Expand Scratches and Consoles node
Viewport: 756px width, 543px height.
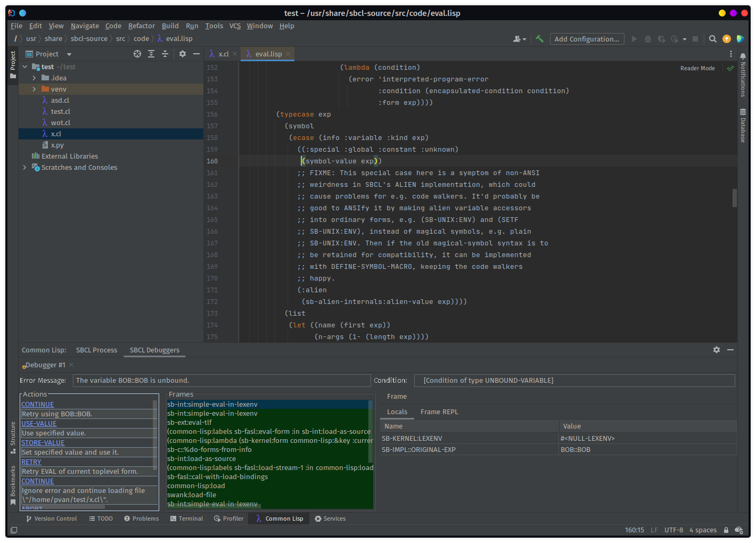pos(24,167)
